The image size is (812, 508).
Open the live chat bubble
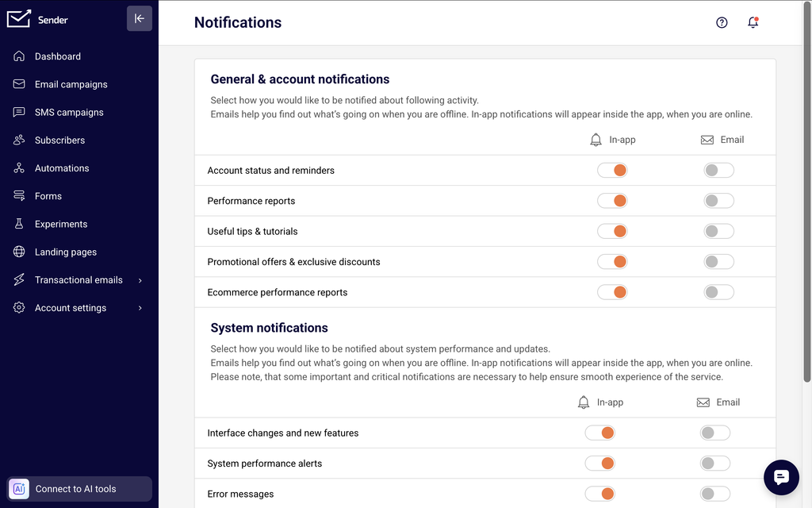coord(781,477)
